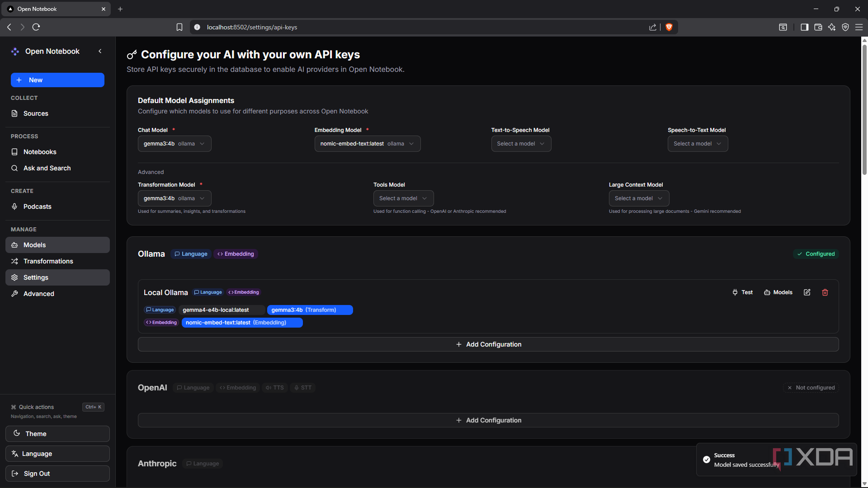Delete the Local Ollama configuration
Screen dimensions: 868x488
(825, 292)
